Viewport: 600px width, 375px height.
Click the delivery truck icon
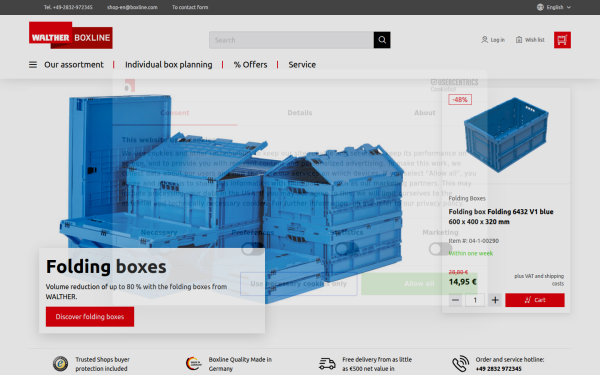point(327,364)
